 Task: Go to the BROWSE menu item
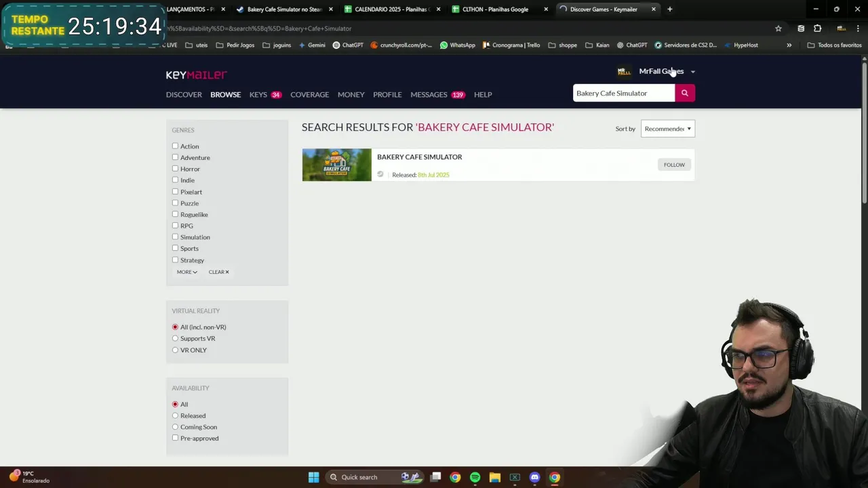pyautogui.click(x=225, y=94)
